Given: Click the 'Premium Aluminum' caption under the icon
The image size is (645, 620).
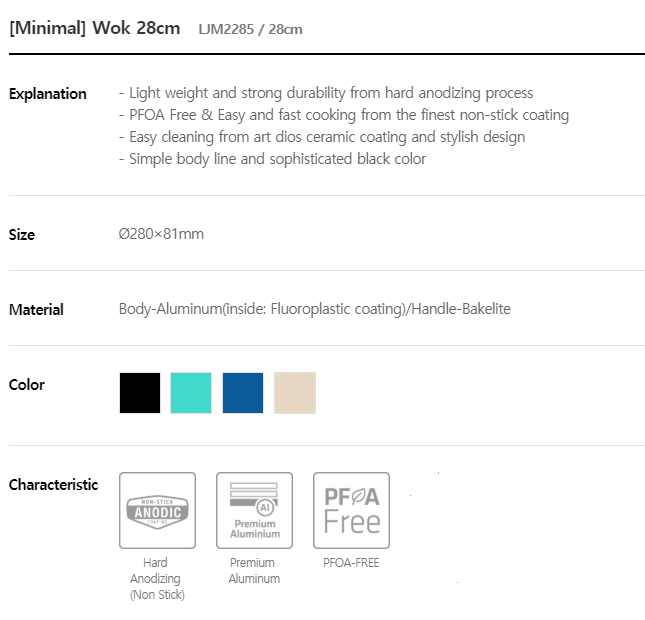Looking at the screenshot, I should tap(254, 571).
